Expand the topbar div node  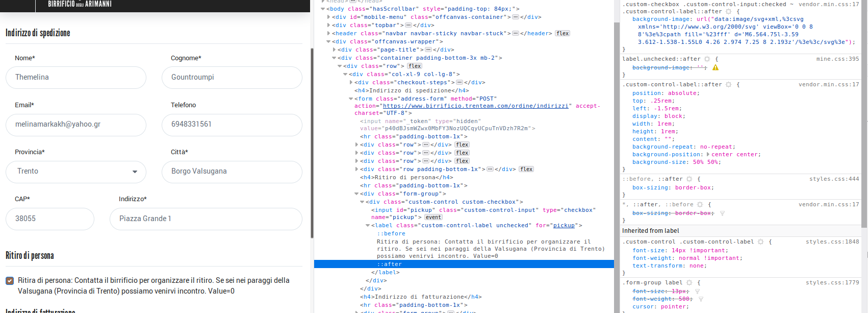(328, 25)
